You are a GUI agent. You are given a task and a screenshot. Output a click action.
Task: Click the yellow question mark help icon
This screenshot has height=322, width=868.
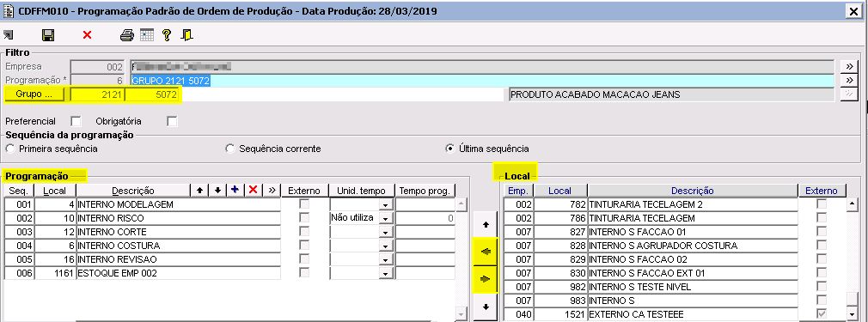(166, 35)
